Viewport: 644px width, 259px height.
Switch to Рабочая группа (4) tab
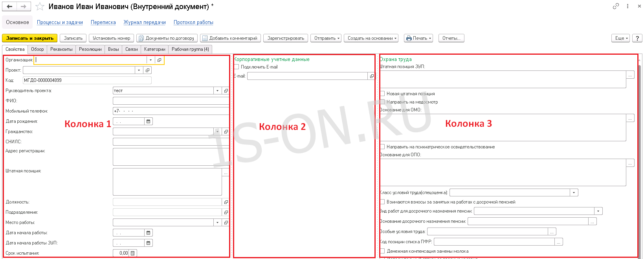pyautogui.click(x=190, y=49)
